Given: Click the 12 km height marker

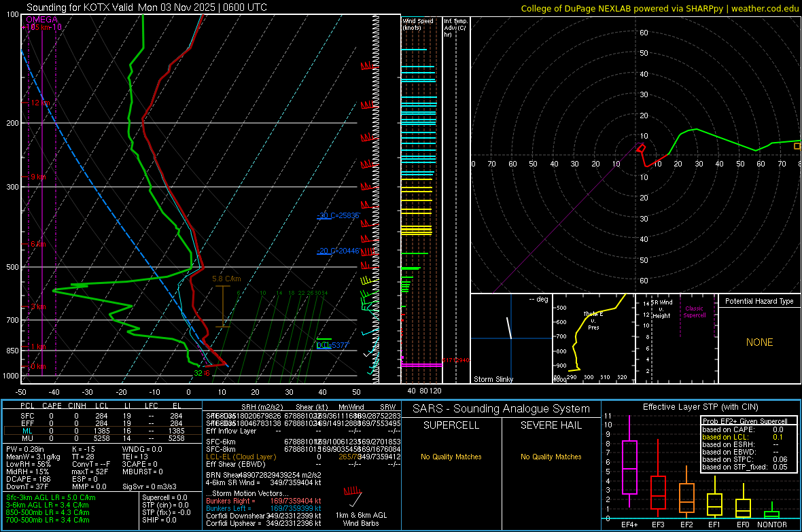Looking at the screenshot, I should pyautogui.click(x=41, y=103).
